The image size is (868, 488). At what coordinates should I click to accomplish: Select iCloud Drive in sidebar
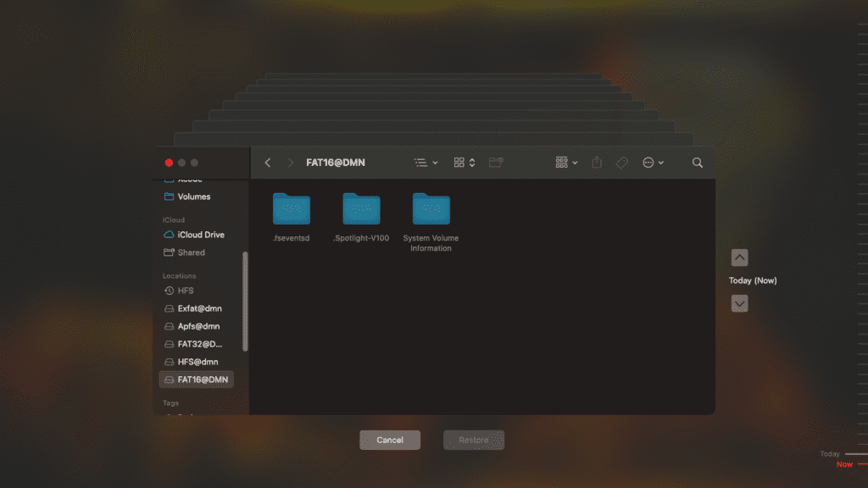[200, 235]
